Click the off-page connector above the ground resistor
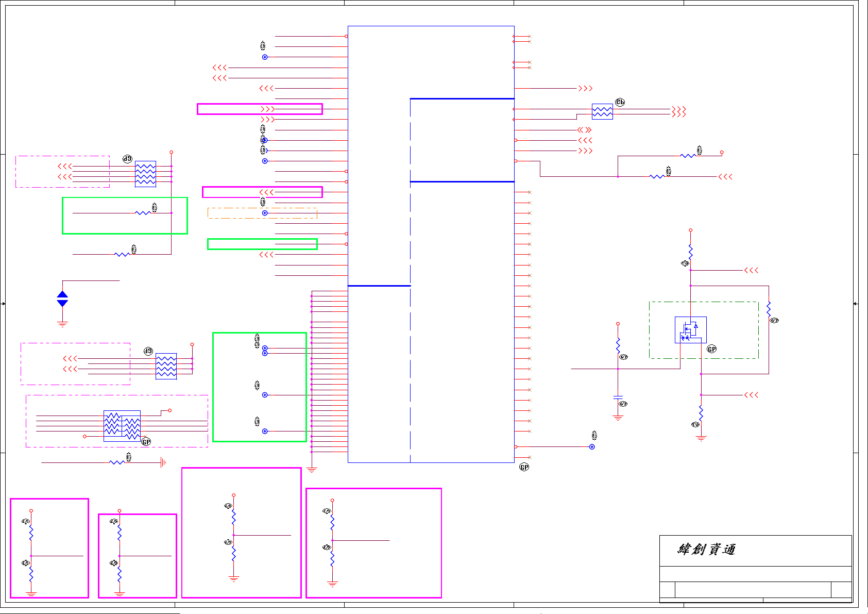Image resolution: width=868 pixels, height=614 pixels. pyautogui.click(x=751, y=395)
